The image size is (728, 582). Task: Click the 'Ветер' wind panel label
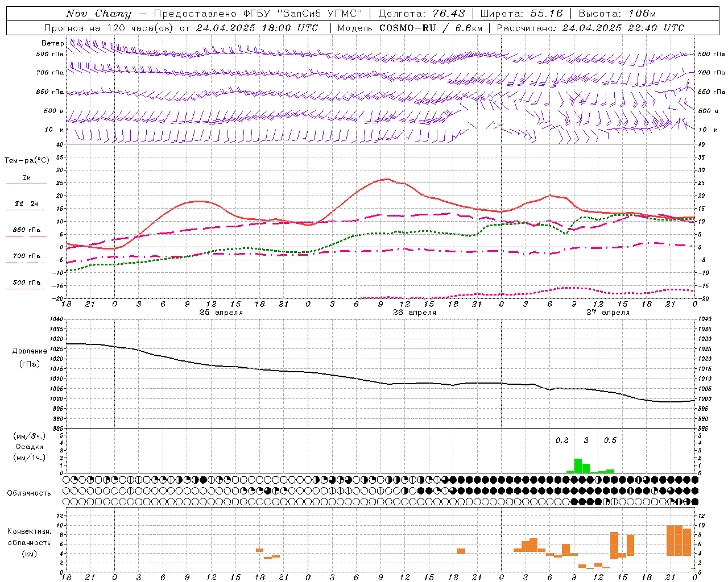point(53,43)
